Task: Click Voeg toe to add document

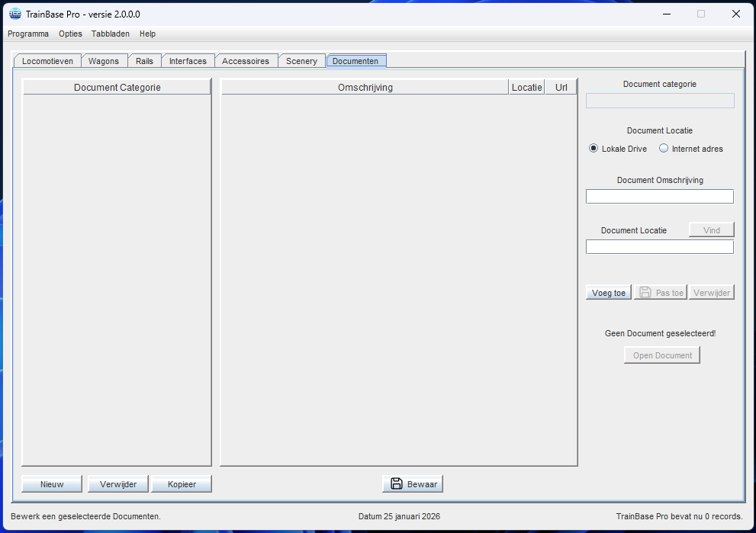Action: pyautogui.click(x=609, y=293)
